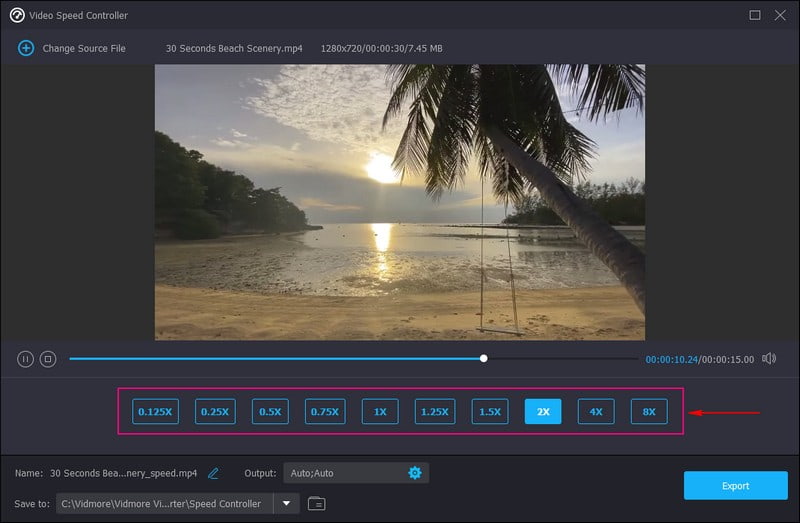The image size is (800, 523).
Task: Mute the volume speaker icon
Action: pyautogui.click(x=769, y=359)
